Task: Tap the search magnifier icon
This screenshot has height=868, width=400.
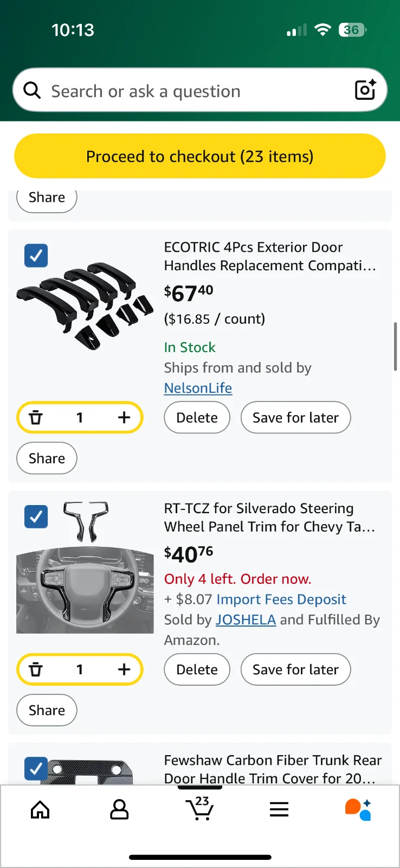Action: point(33,91)
